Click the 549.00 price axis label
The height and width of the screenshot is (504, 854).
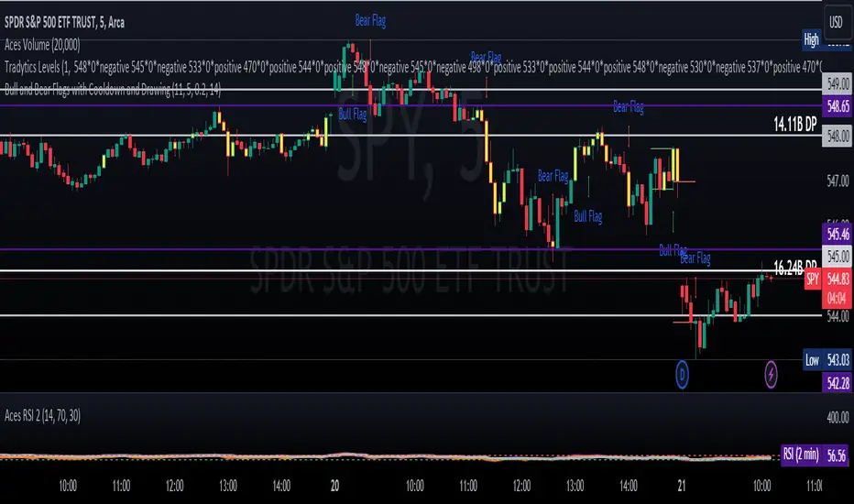838,84
